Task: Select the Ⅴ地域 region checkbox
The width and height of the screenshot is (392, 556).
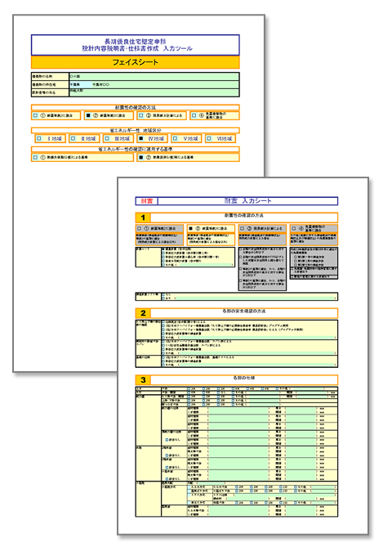Action: pos(175,139)
